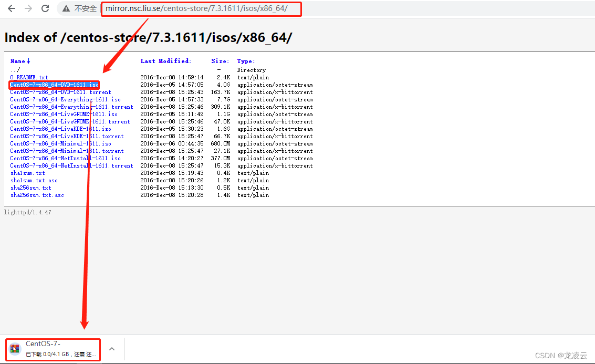This screenshot has height=364, width=595.
Task: Sort listing by the Name column header
Action: (20, 61)
